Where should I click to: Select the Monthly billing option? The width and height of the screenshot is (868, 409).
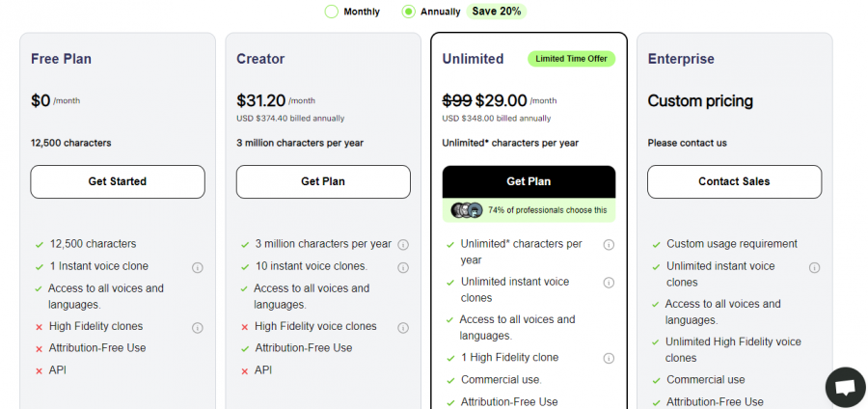(332, 12)
